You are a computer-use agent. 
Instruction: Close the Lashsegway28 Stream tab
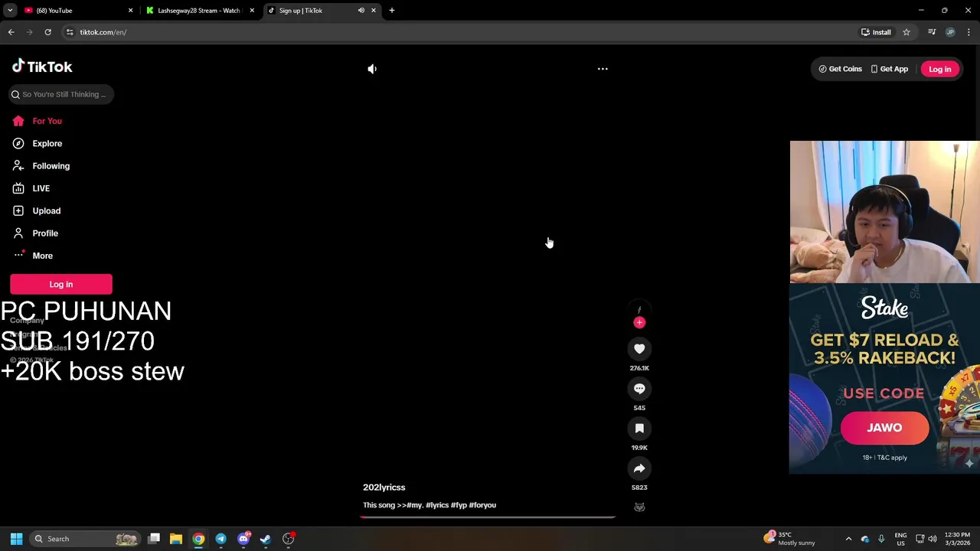252,11
